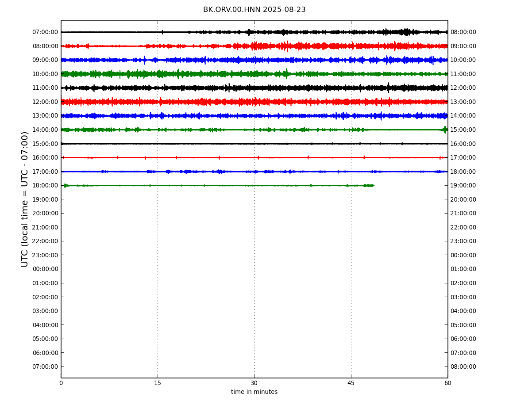
Task: Click left-axis time label 10:00:00
Action: pos(45,74)
